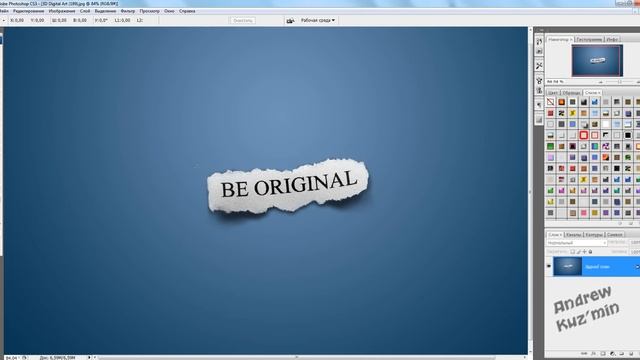Hide the Задний план layer eye
The image size is (640, 360).
[x=549, y=266]
